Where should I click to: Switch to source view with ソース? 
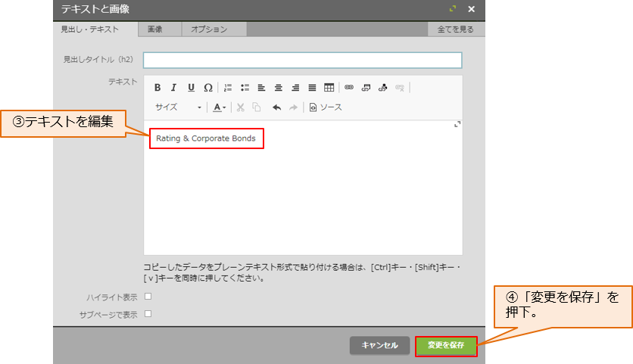pos(326,107)
